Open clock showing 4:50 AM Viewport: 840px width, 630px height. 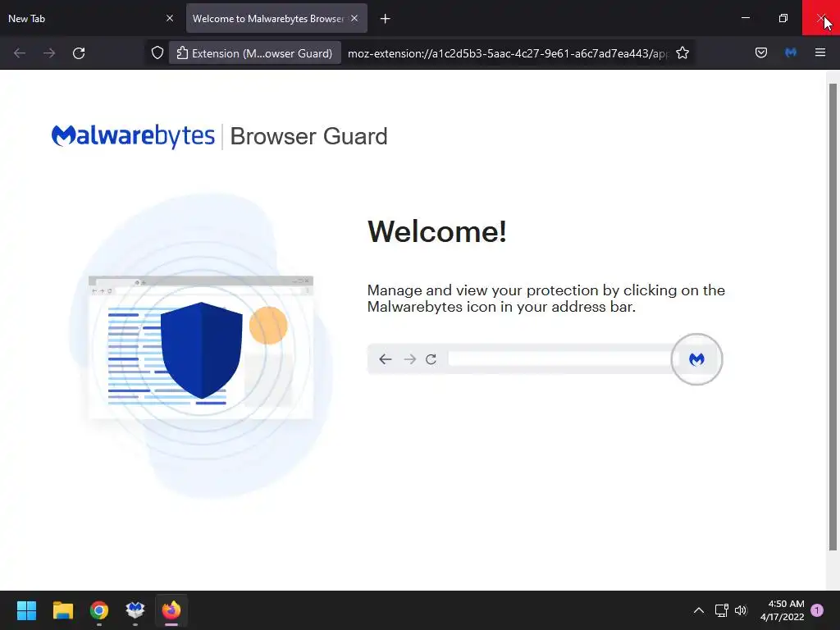coord(782,610)
